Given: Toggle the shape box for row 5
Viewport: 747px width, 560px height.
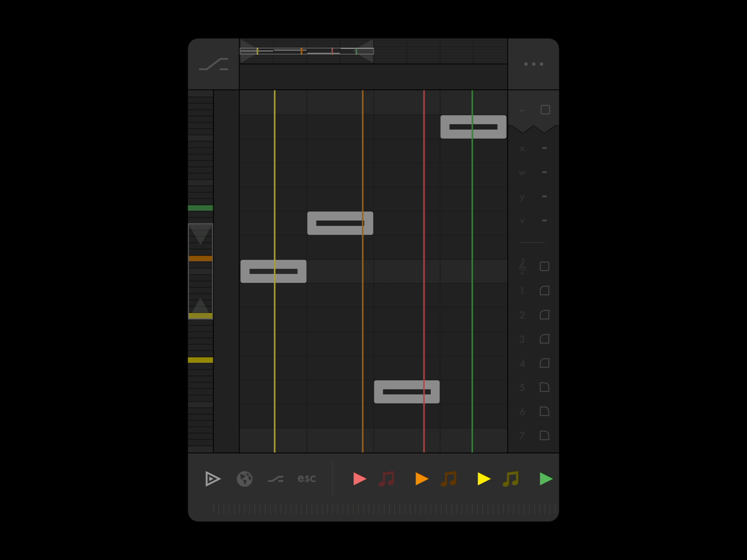Looking at the screenshot, I should pyautogui.click(x=544, y=387).
